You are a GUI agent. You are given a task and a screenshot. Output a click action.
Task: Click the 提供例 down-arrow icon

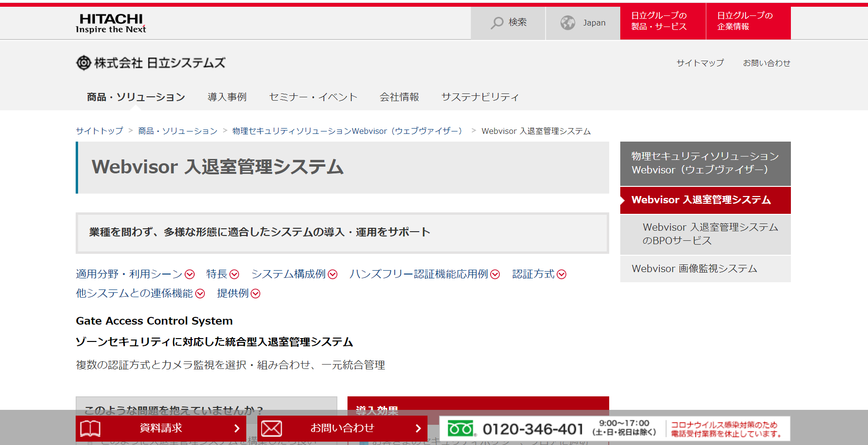tap(255, 294)
